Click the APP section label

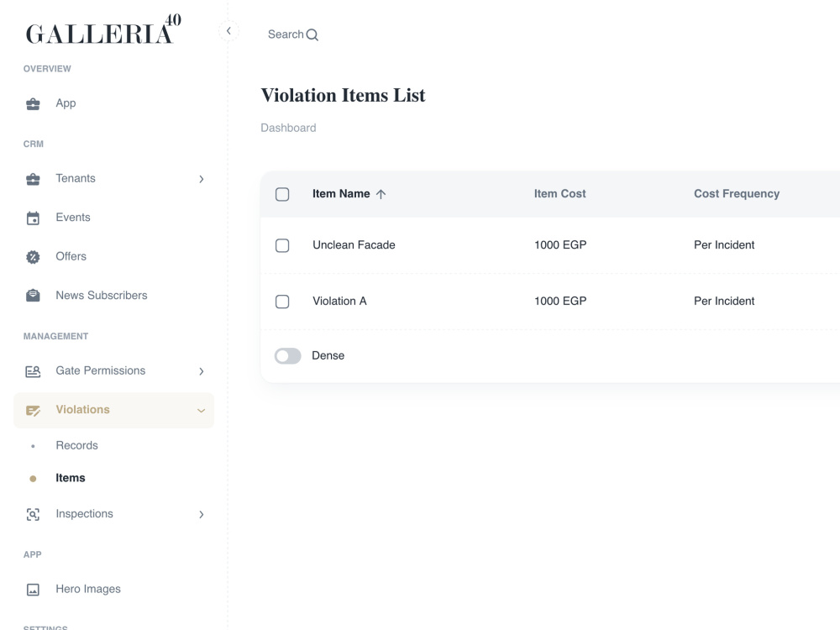pos(32,555)
